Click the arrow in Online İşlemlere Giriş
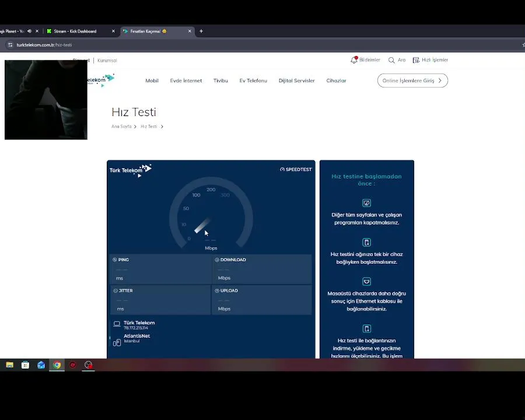The image size is (525, 420). (440, 80)
